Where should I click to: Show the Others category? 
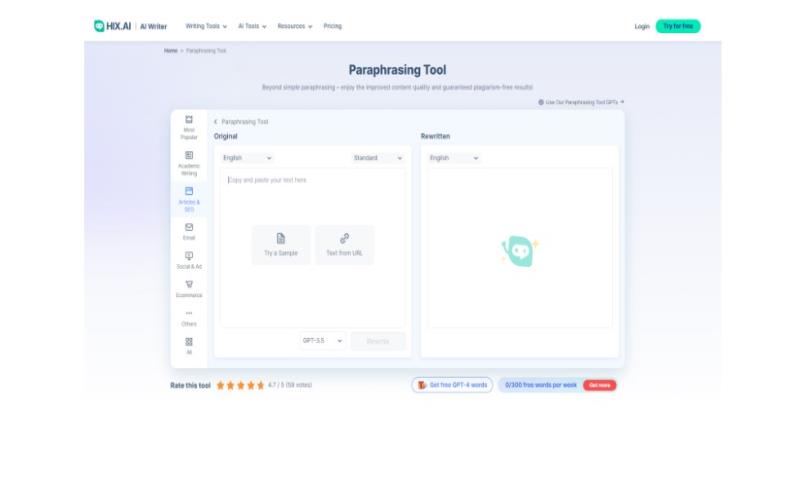coord(189,317)
